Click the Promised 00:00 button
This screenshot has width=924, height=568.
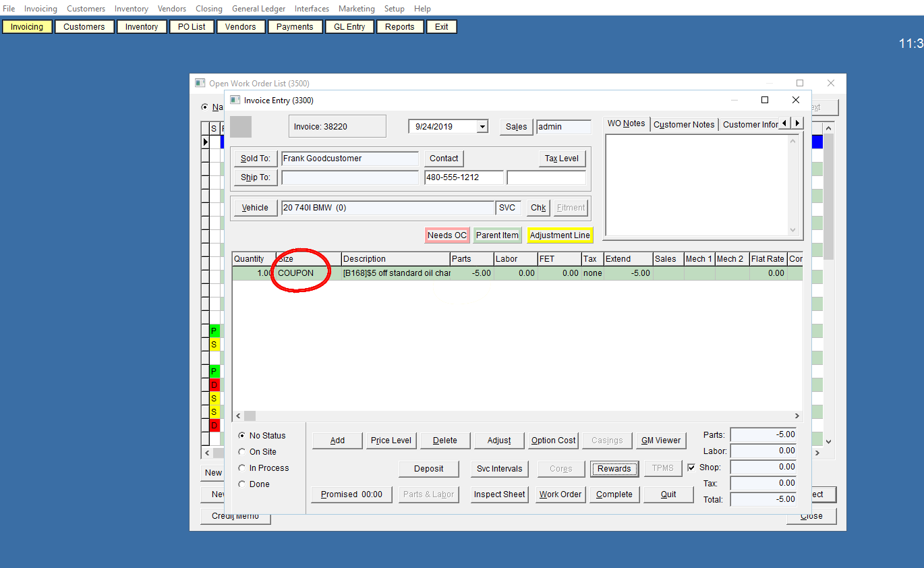(x=351, y=494)
